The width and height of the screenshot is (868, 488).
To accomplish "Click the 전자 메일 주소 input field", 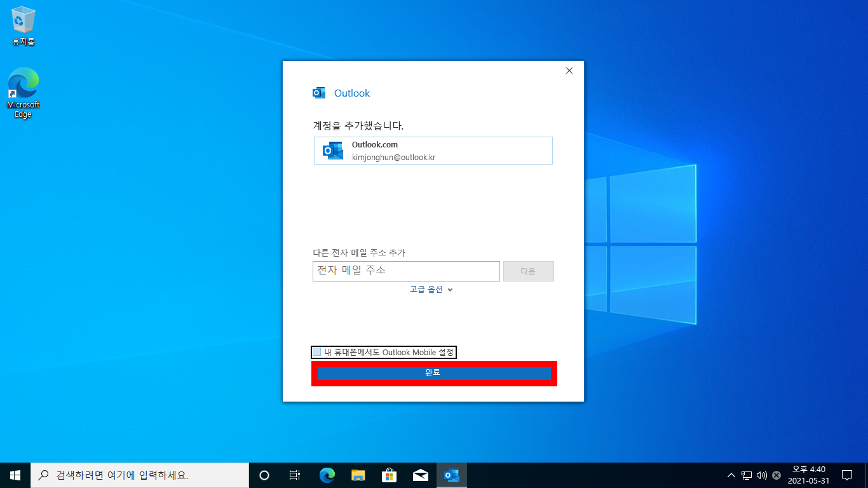I will point(406,271).
